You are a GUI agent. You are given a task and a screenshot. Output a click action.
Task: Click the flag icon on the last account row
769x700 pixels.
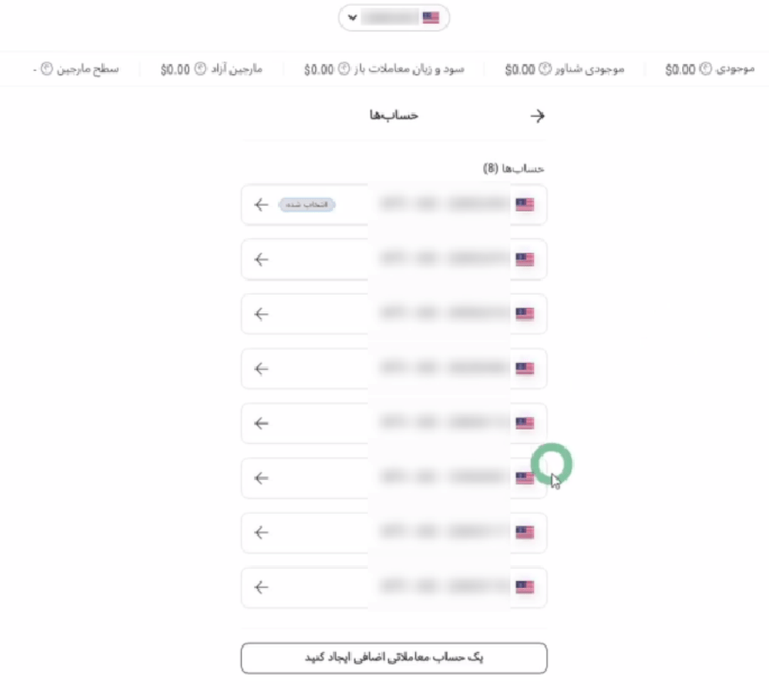(526, 587)
